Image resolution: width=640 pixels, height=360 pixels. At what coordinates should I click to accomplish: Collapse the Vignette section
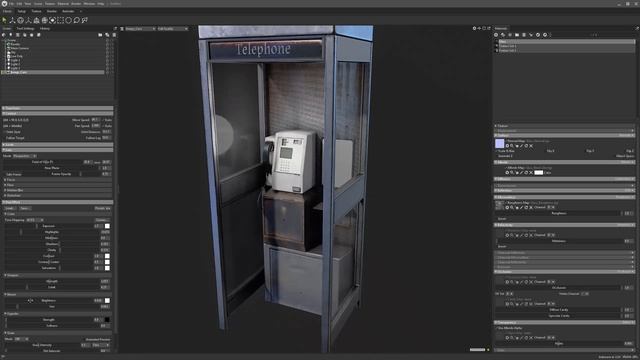[x=58, y=313]
